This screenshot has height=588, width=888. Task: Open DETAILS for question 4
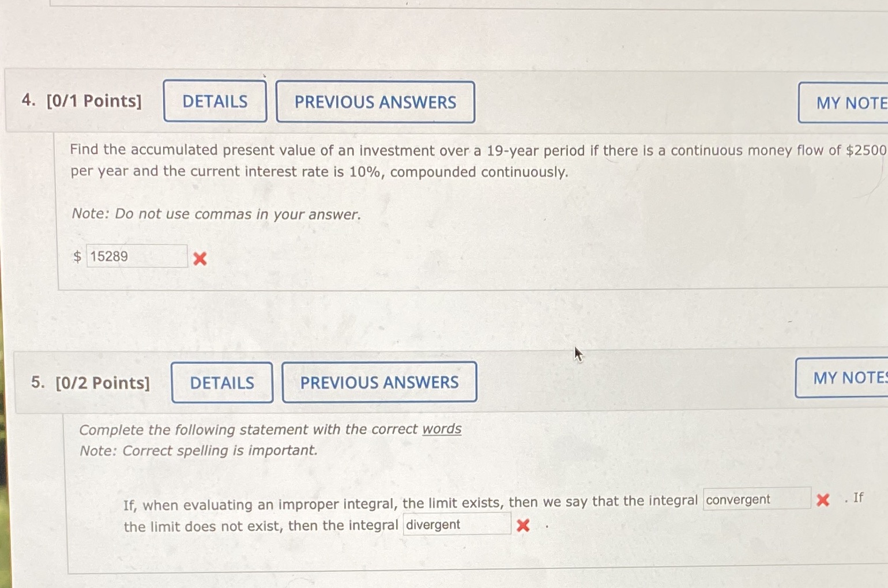(215, 101)
